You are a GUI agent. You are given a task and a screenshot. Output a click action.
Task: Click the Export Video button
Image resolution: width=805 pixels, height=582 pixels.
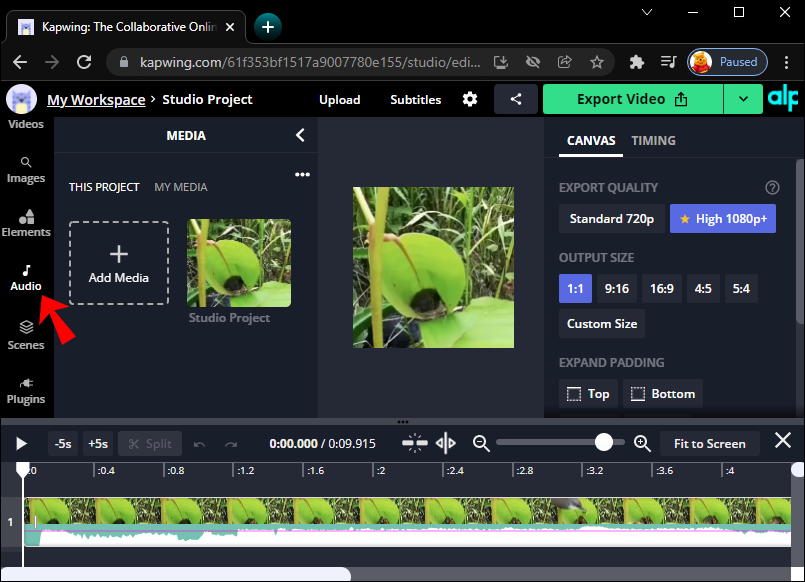point(632,99)
